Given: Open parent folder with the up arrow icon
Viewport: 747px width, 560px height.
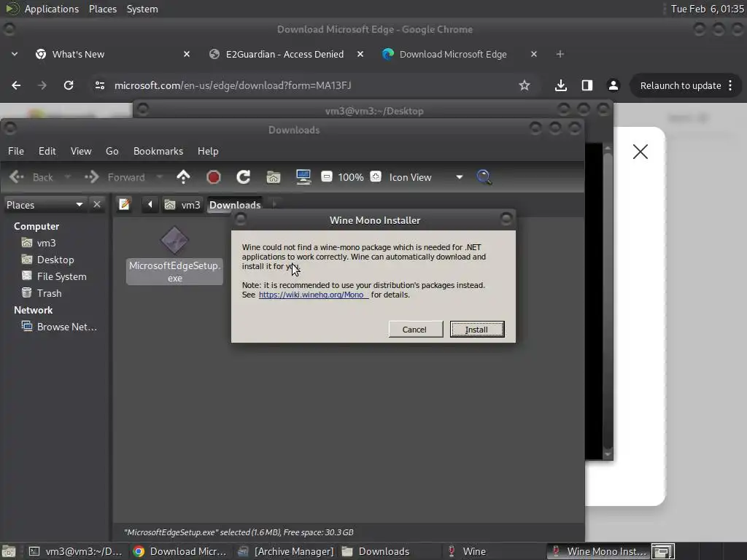Looking at the screenshot, I should click(183, 177).
